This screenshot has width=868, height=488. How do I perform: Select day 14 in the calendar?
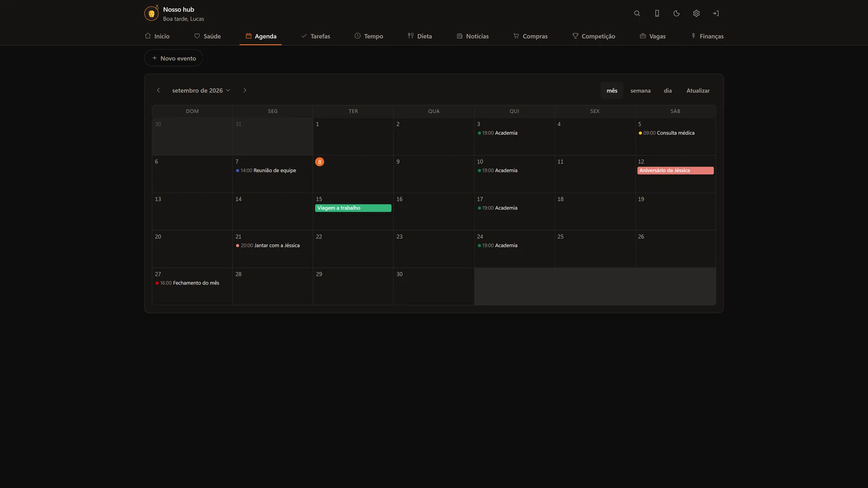point(272,212)
